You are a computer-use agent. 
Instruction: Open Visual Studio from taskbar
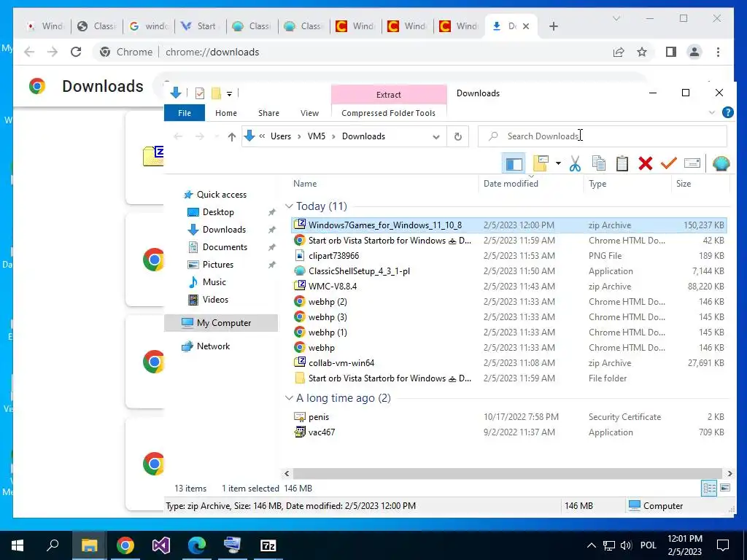tap(161, 545)
